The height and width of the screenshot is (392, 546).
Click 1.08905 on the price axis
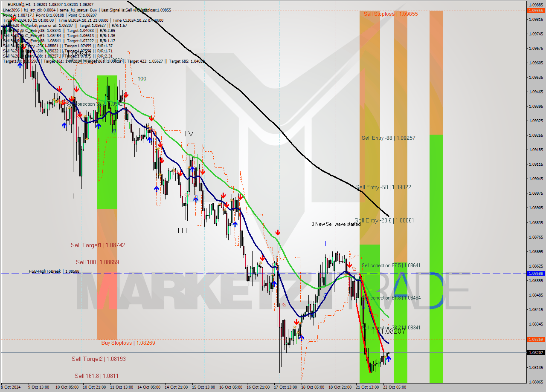click(x=536, y=208)
